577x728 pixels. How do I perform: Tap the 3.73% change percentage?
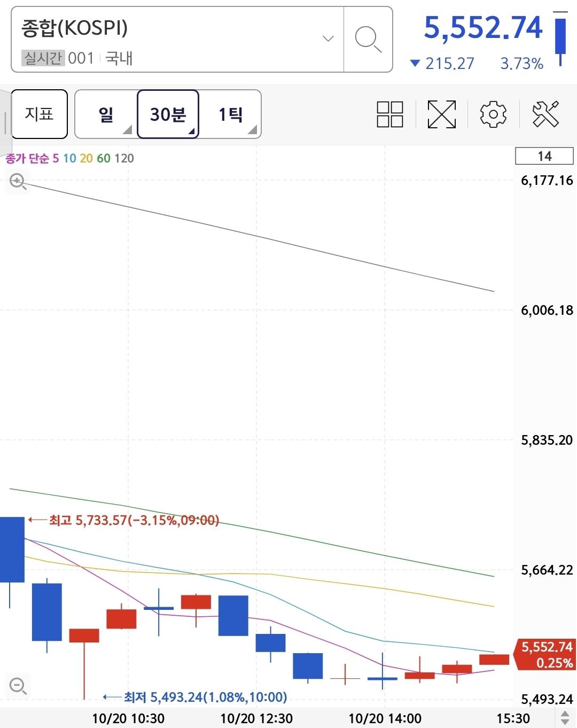(x=521, y=64)
